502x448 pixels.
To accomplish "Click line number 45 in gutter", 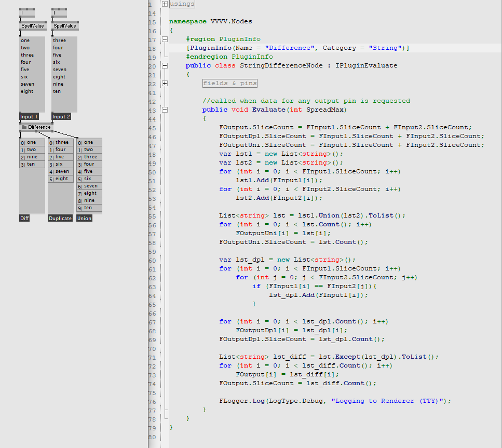I will (x=152, y=128).
